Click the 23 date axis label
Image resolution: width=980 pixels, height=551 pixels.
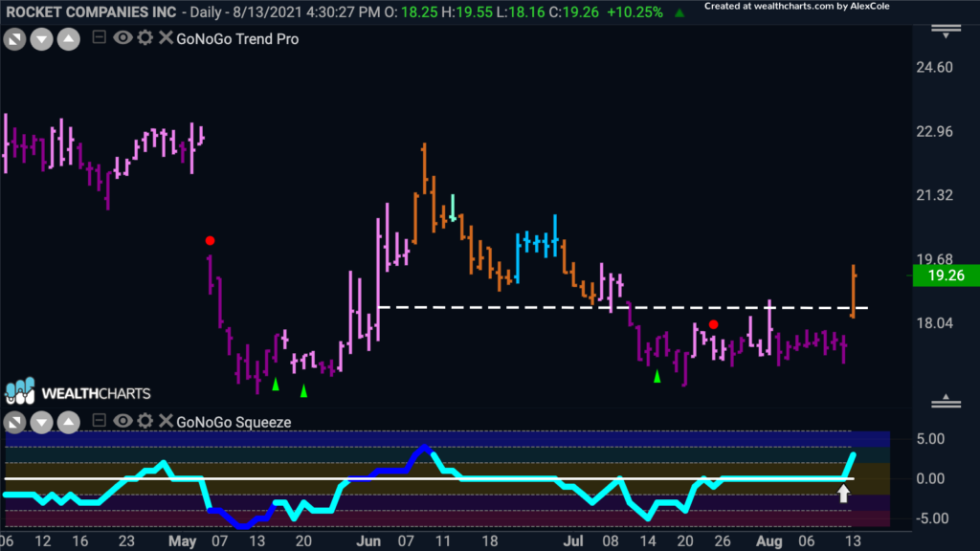(x=127, y=541)
